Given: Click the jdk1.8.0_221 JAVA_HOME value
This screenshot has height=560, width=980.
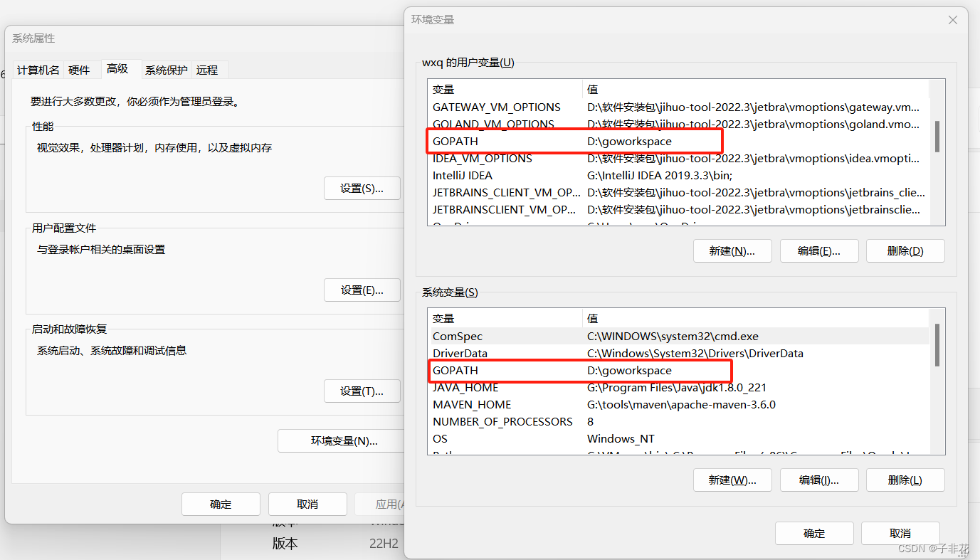Looking at the screenshot, I should point(676,387).
